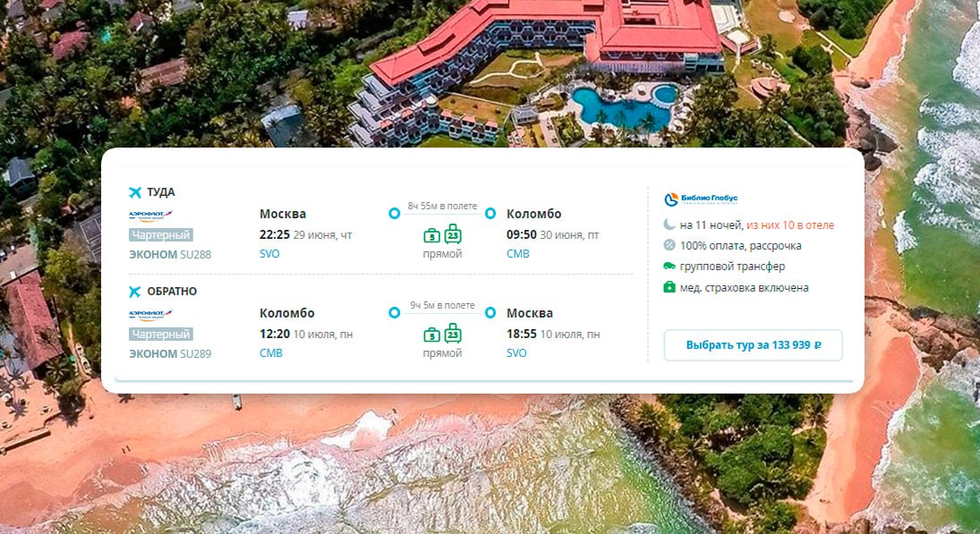Viewport: 980px width, 534px height.
Task: Click the Aeroflot logo on the outbound flight
Action: pyautogui.click(x=150, y=216)
